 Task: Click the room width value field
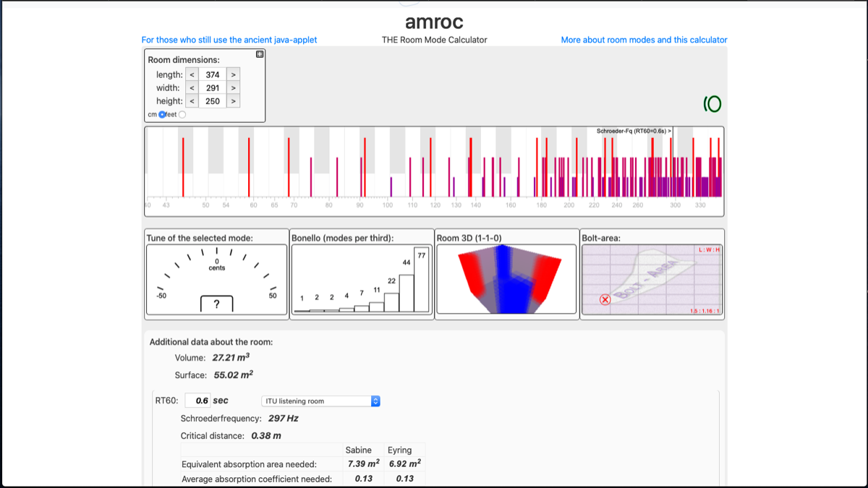point(213,88)
